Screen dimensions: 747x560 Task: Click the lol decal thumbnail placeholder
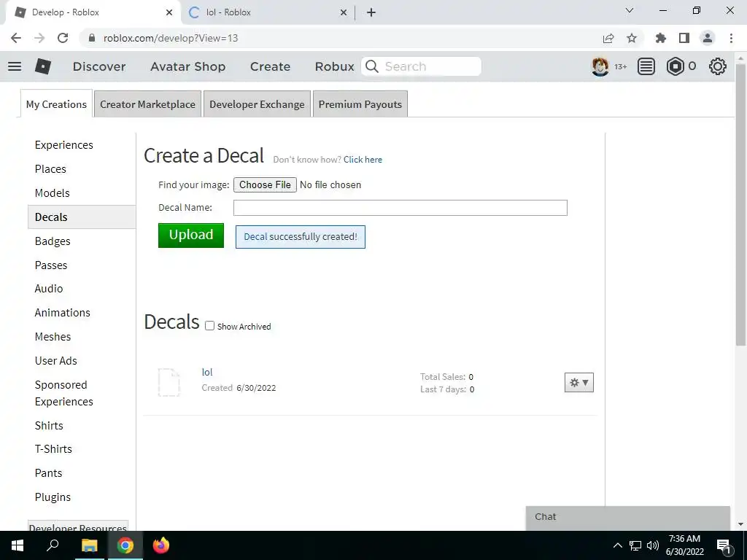point(169,382)
